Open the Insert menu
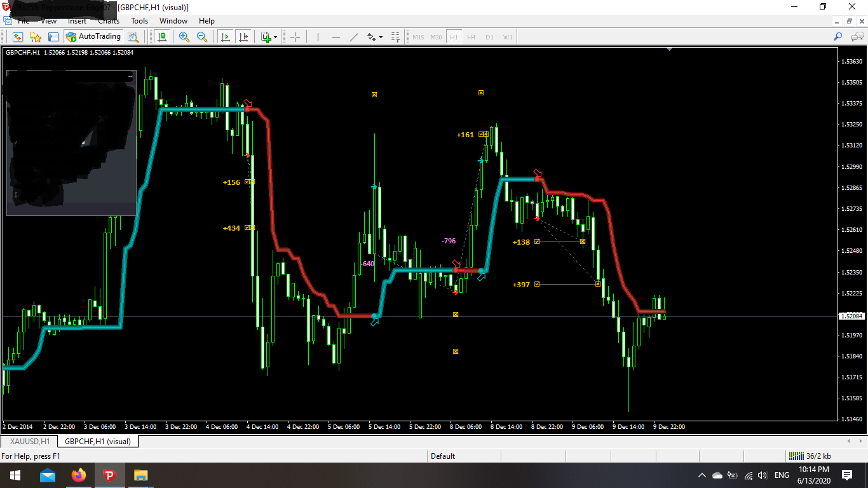Screen dimensions: 868x488 [x=77, y=21]
